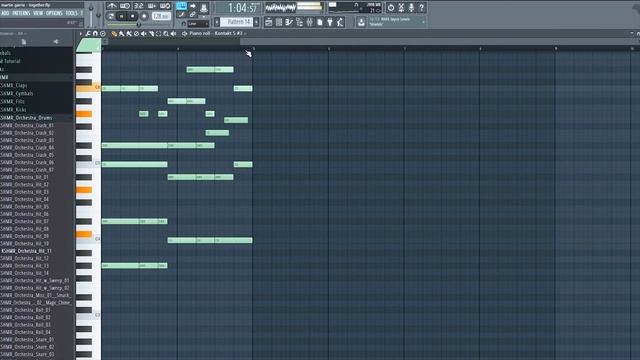Viewport: 640px width, 360px height.
Task: Click the audio editor scissors icon
Action: coord(401,7)
